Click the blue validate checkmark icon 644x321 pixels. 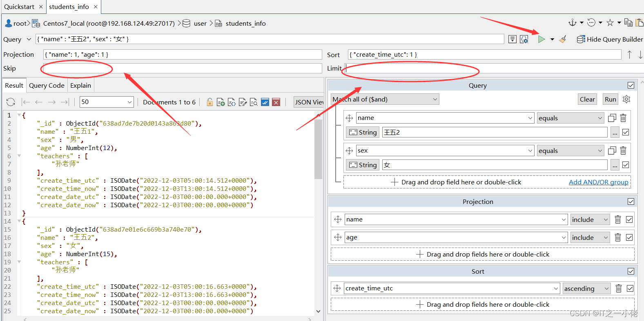[265, 102]
